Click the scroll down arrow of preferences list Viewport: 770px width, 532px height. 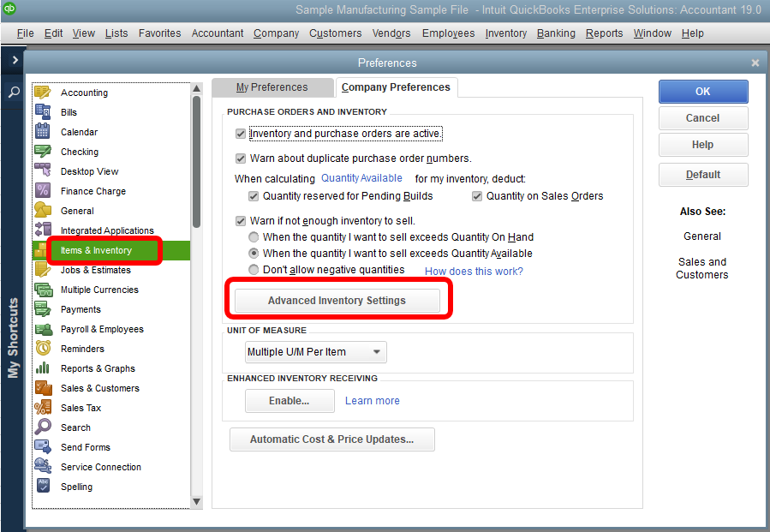click(196, 501)
